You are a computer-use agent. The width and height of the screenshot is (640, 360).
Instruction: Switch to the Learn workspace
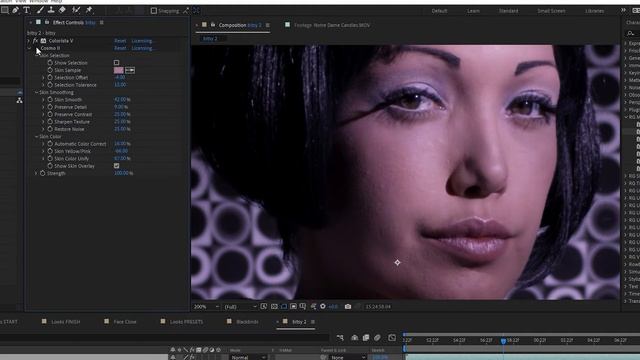[473, 11]
